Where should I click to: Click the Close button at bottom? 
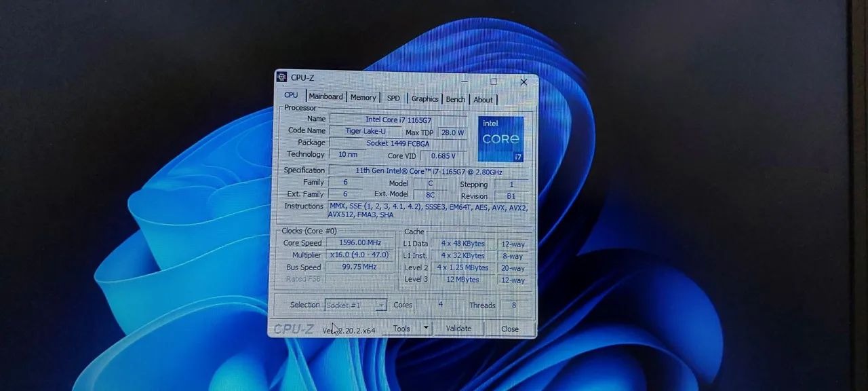click(510, 329)
